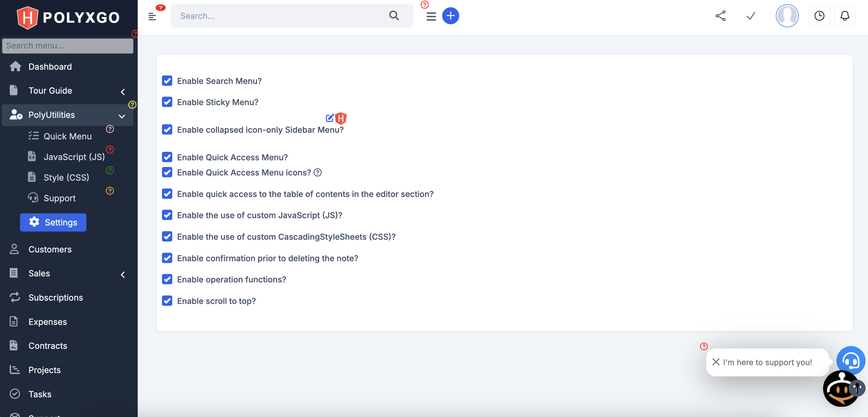Click the Settings button in sidebar
The image size is (868, 417).
click(x=53, y=222)
